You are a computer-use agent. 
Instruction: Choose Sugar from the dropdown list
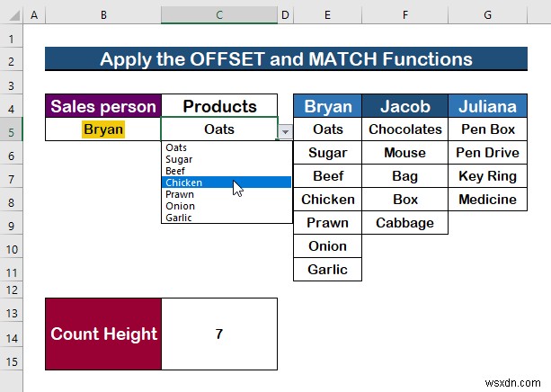coord(227,159)
